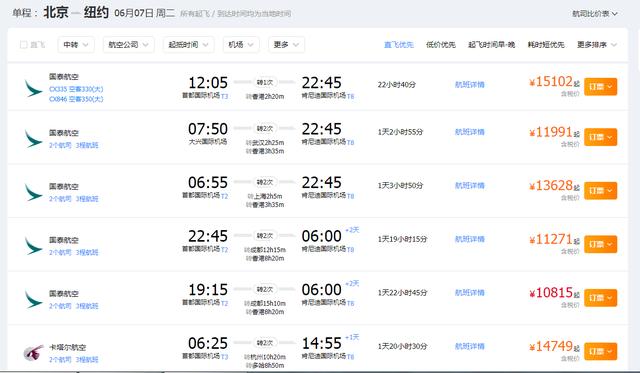Click the 卡塔尔航空 airline name
This screenshot has width=640, height=373.
[x=67, y=347]
